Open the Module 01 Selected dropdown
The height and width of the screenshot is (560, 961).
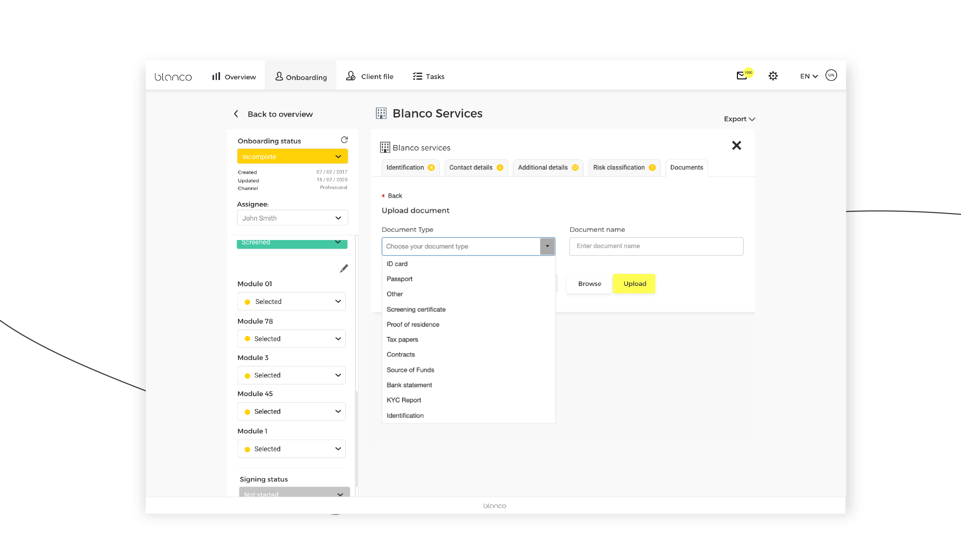pos(291,301)
